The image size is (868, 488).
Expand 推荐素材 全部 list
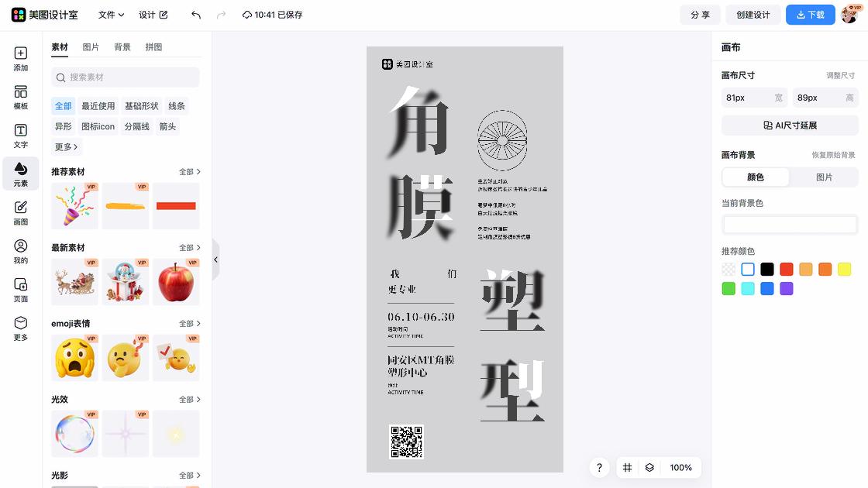(x=189, y=172)
